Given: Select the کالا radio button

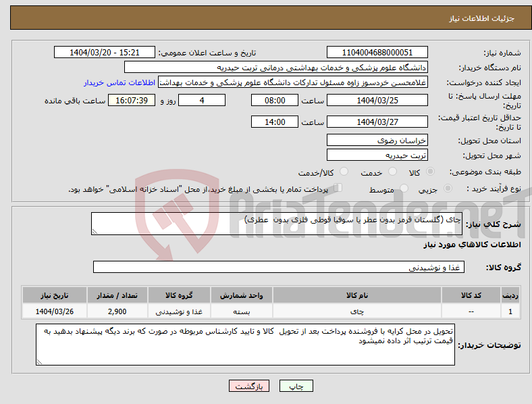Looking at the screenshot, I should point(430,172).
